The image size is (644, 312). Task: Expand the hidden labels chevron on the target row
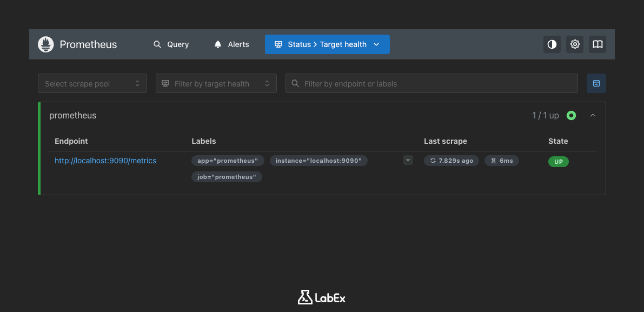click(408, 160)
